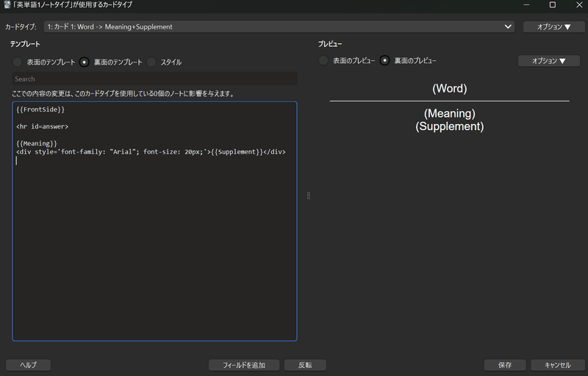The height and width of the screenshot is (376, 588).
Task: Click the キャンセル button
Action: pos(558,365)
